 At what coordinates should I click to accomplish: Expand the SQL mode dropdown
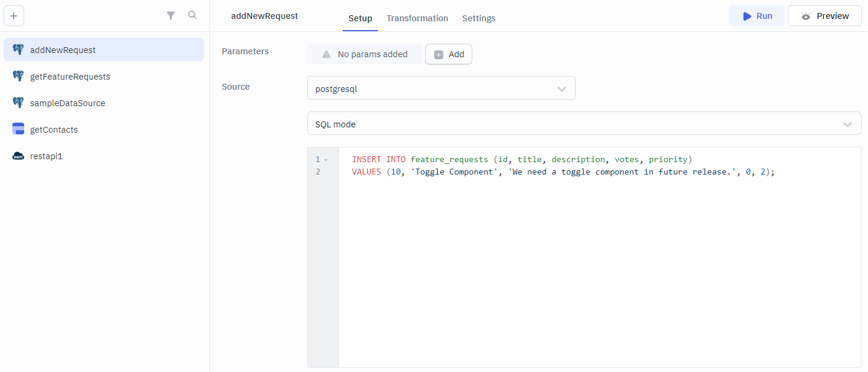tap(584, 124)
